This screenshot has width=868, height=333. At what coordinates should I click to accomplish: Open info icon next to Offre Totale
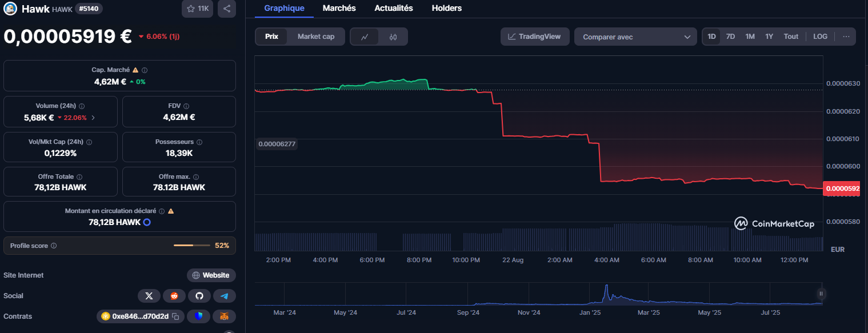tap(79, 177)
